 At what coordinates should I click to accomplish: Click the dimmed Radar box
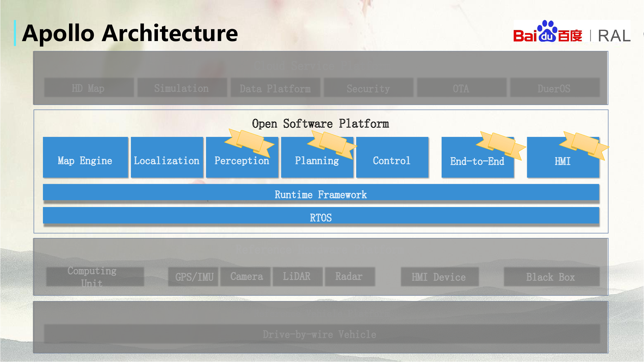tap(350, 277)
